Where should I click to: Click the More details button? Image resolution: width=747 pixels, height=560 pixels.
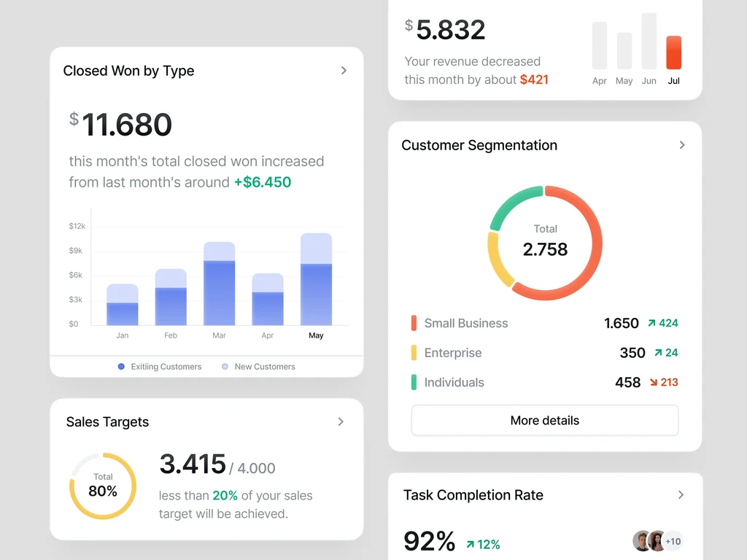[544, 421]
